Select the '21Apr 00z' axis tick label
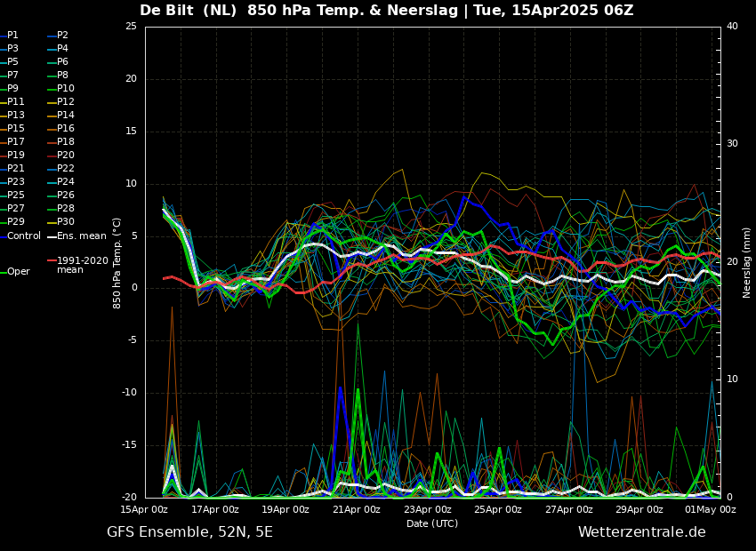The image size is (756, 551). pos(358,509)
